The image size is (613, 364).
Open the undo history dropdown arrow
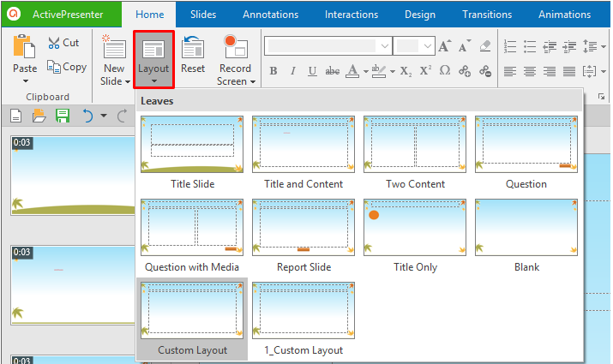104,116
